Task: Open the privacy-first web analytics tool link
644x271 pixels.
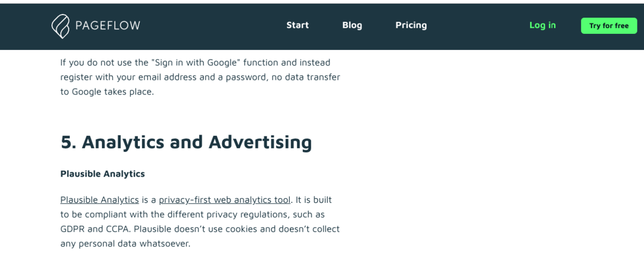Action: pos(224,200)
